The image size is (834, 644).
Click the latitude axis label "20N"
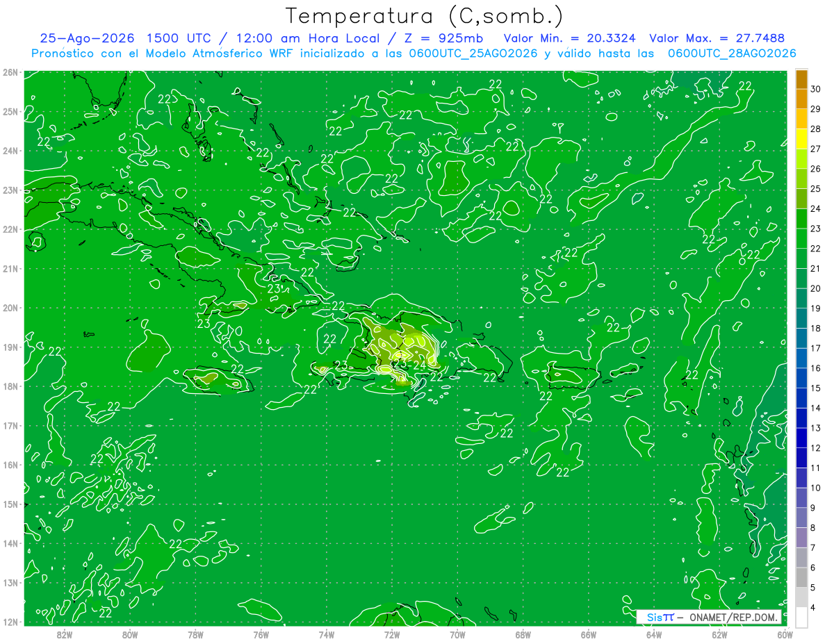[x=10, y=308]
